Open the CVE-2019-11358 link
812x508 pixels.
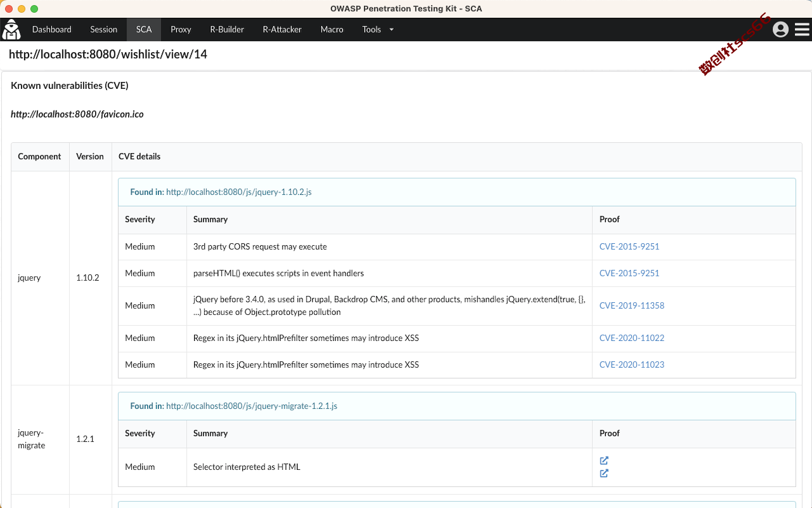click(632, 305)
